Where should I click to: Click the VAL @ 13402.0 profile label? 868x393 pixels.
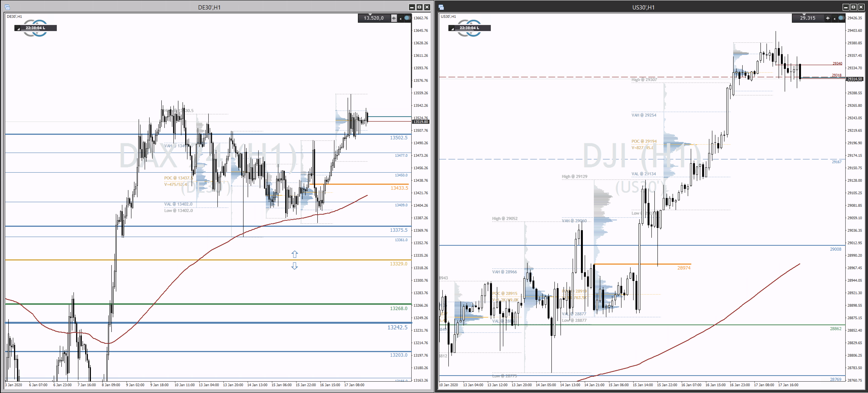[x=178, y=204]
